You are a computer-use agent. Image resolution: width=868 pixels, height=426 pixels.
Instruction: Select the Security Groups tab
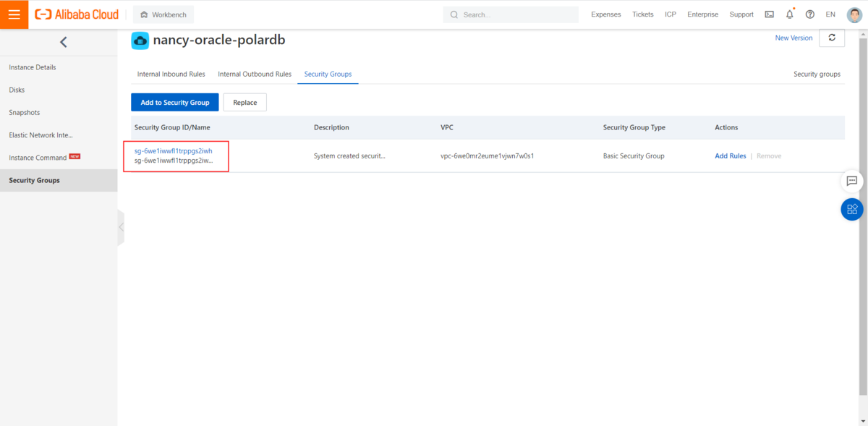pos(328,74)
